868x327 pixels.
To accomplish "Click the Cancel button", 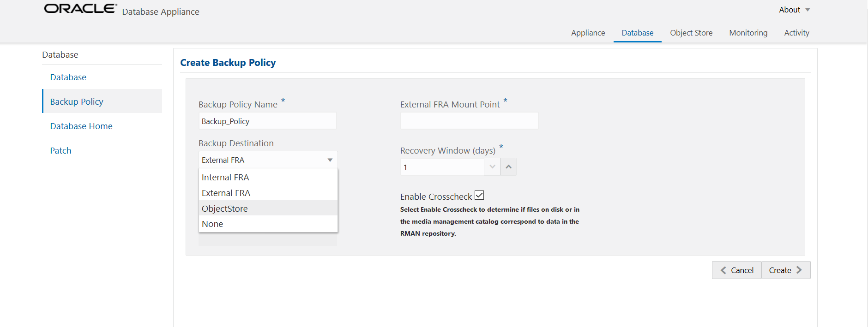I will pos(736,270).
